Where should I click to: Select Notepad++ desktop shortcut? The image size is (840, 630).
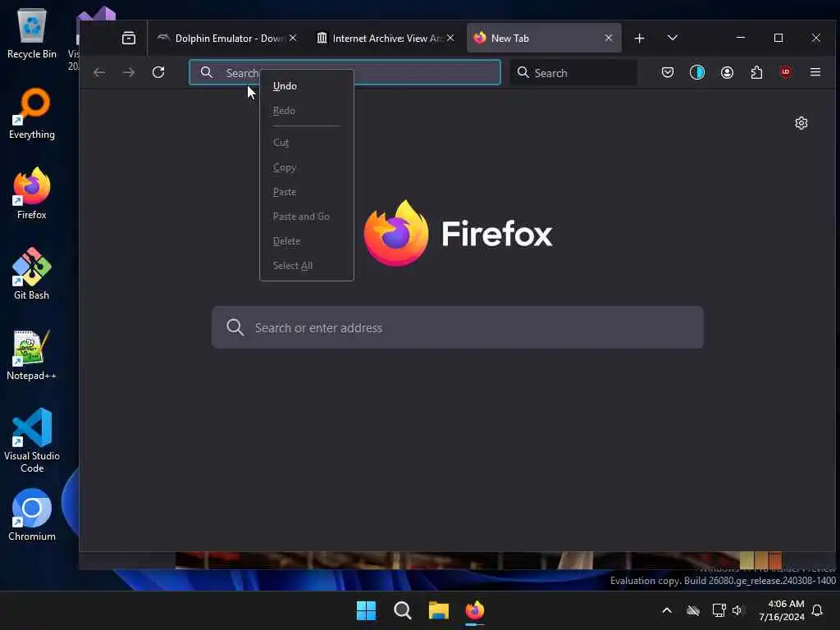pyautogui.click(x=32, y=354)
